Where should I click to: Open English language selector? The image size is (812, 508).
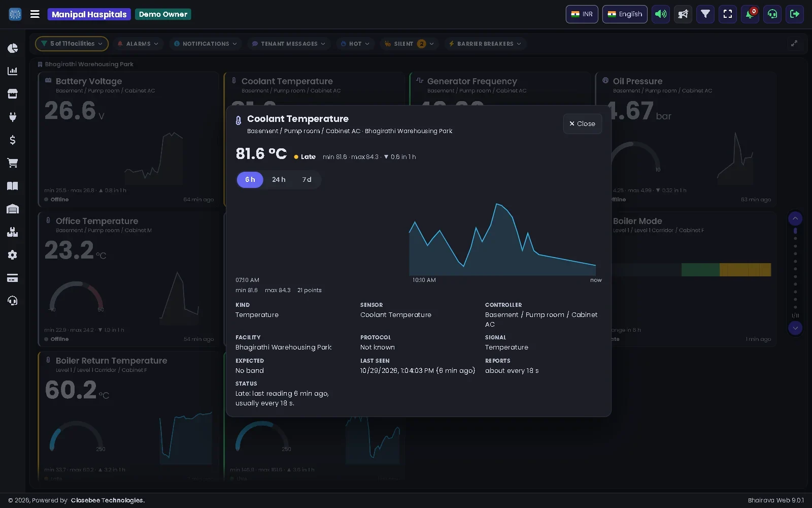[625, 14]
